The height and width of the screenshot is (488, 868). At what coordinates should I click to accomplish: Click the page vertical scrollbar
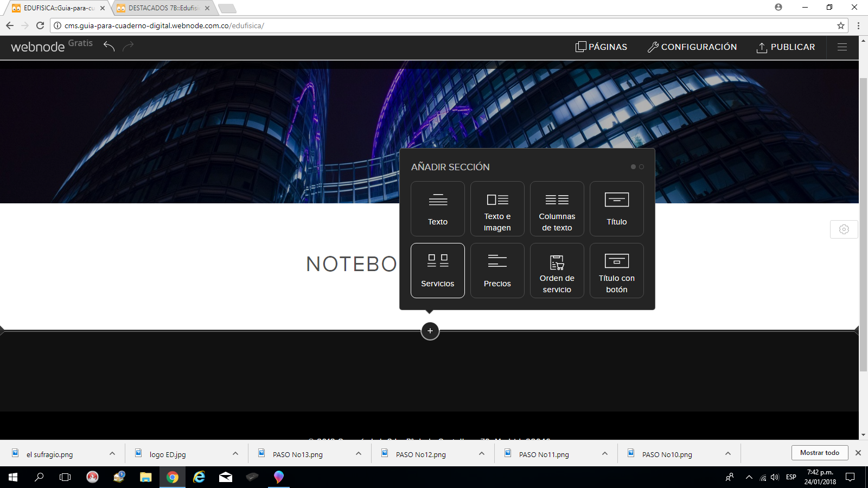[x=863, y=224]
